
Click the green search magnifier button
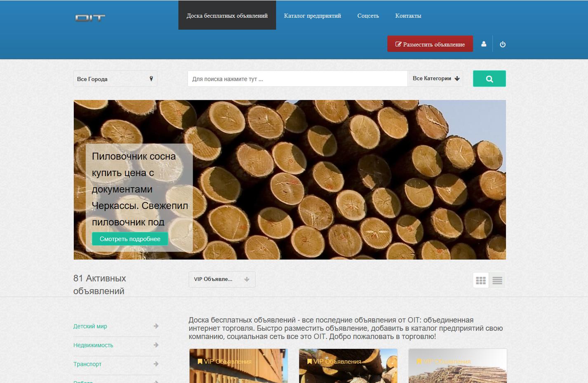click(x=489, y=79)
